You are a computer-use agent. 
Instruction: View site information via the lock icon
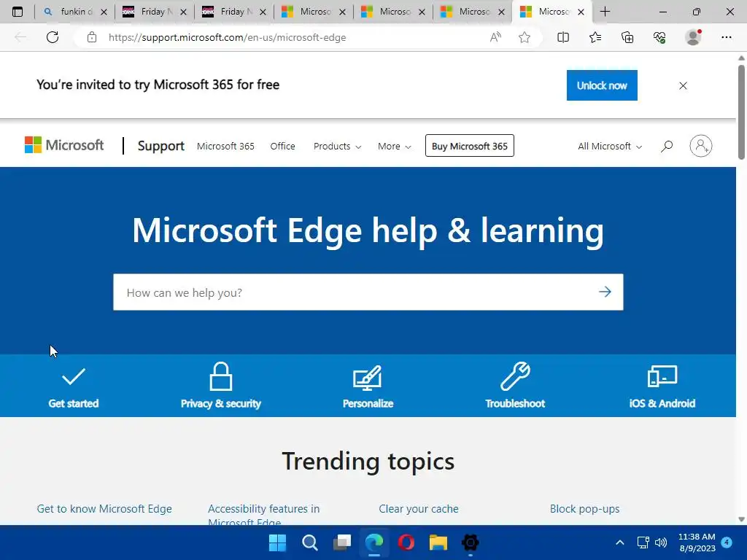pos(92,37)
